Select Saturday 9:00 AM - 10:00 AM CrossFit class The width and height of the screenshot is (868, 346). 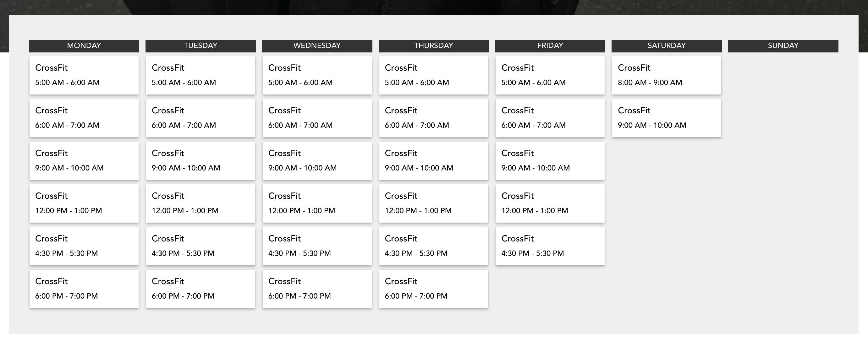point(667,118)
